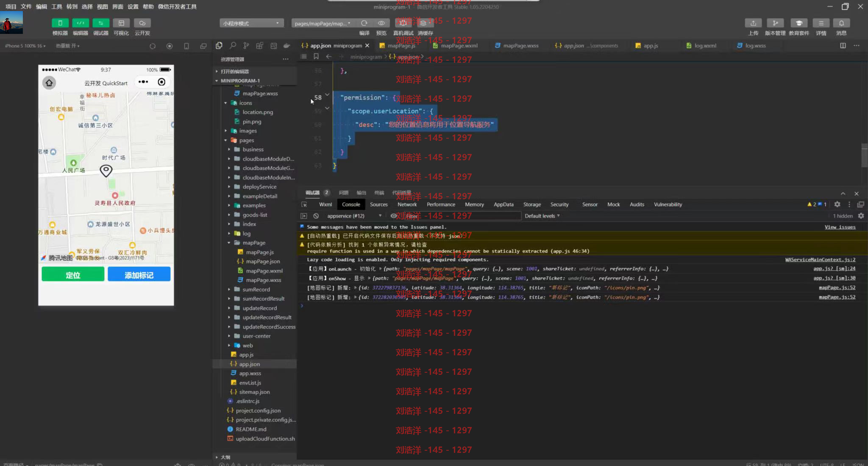Expand the images folder

[x=225, y=131]
